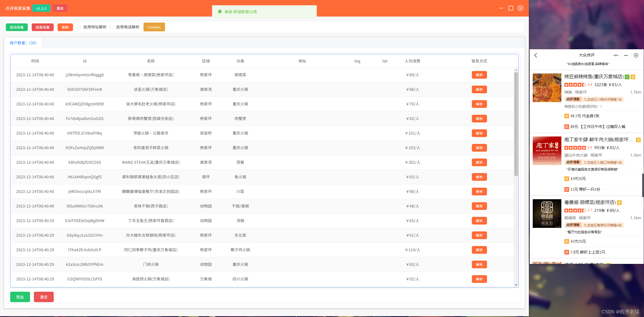644x317 pixels.
Task: Click the 11元 青虾 group deal icon
Action: [x=567, y=190]
